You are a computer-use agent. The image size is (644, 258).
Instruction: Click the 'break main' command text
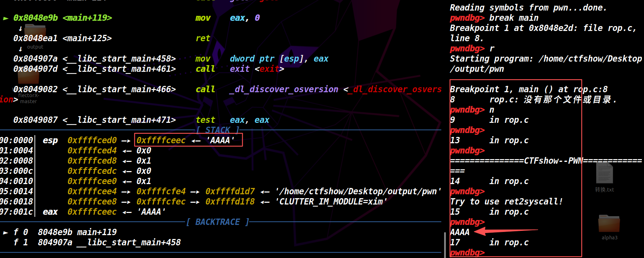tap(513, 18)
